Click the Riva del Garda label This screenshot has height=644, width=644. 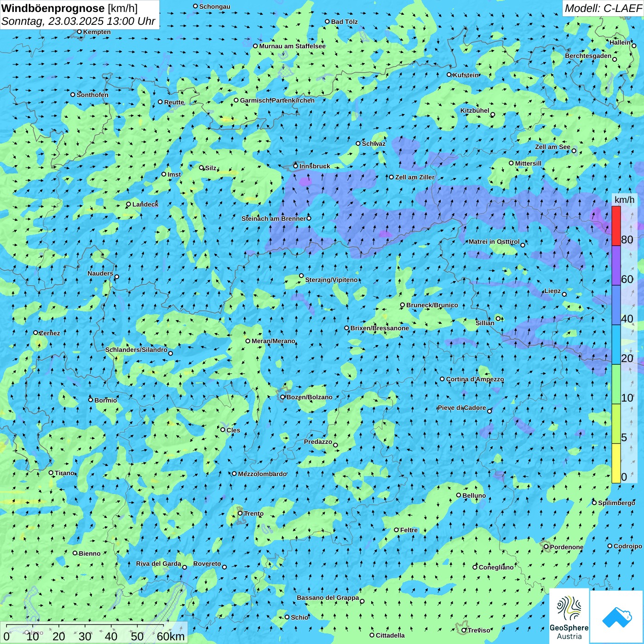tap(158, 563)
